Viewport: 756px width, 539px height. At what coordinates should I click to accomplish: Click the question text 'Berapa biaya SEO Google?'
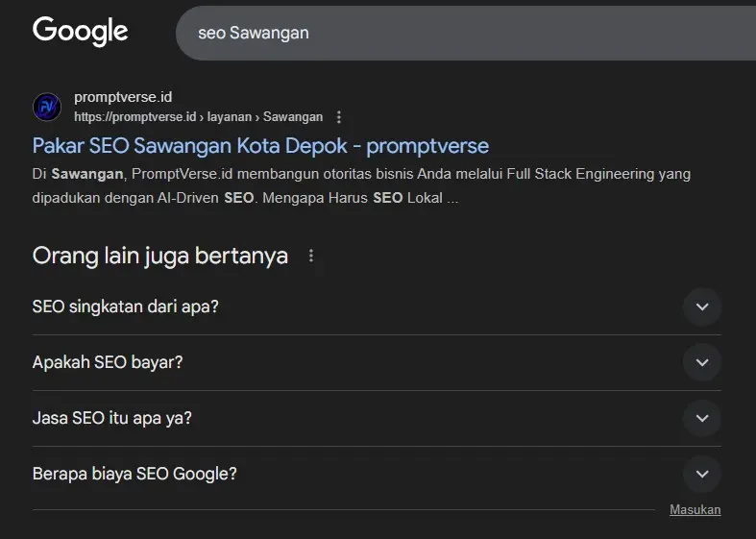pyautogui.click(x=134, y=475)
